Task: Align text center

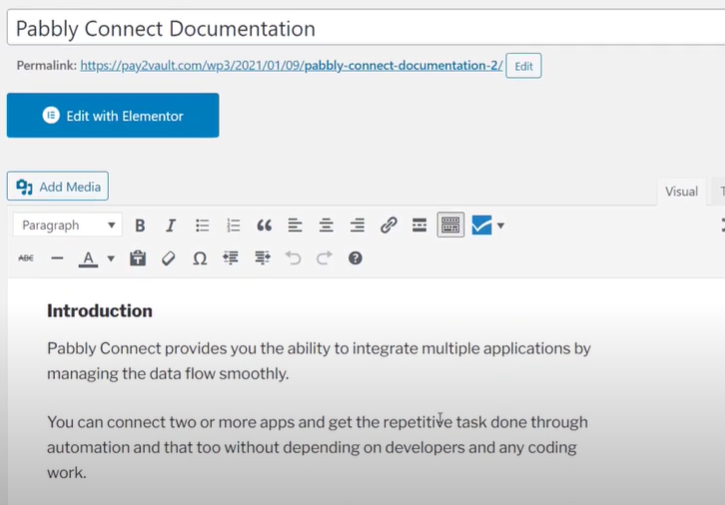Action: (x=326, y=226)
